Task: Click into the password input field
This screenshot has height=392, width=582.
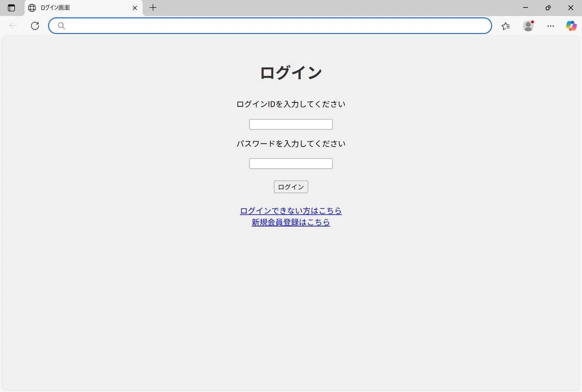Action: point(291,163)
